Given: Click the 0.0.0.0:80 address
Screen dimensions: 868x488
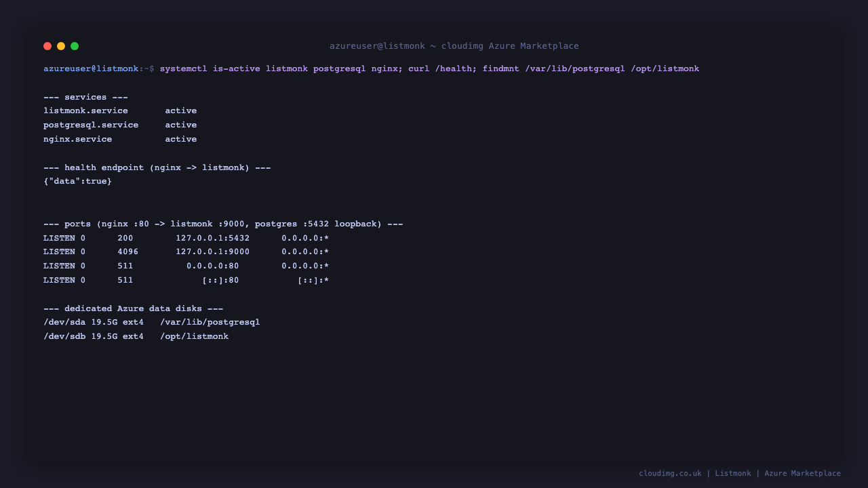Looking at the screenshot, I should coord(213,266).
